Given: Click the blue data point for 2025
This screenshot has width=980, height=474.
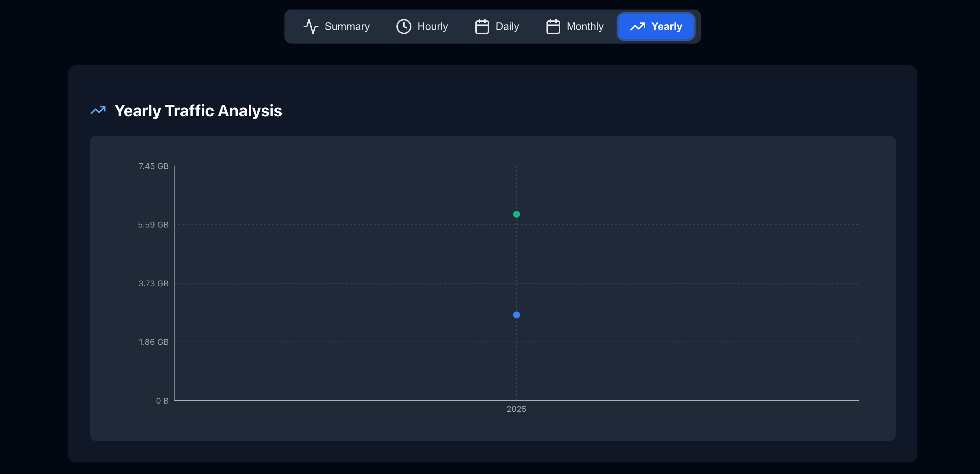Looking at the screenshot, I should (x=516, y=315).
